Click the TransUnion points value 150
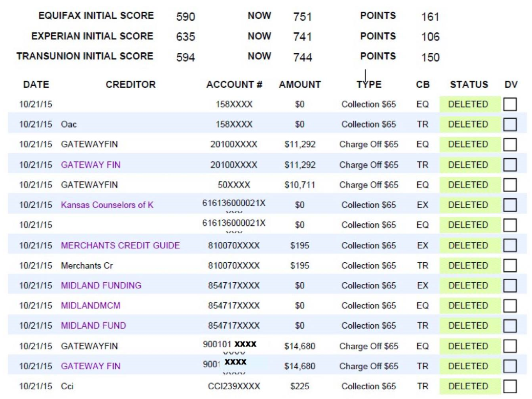532x399 pixels. coord(430,57)
